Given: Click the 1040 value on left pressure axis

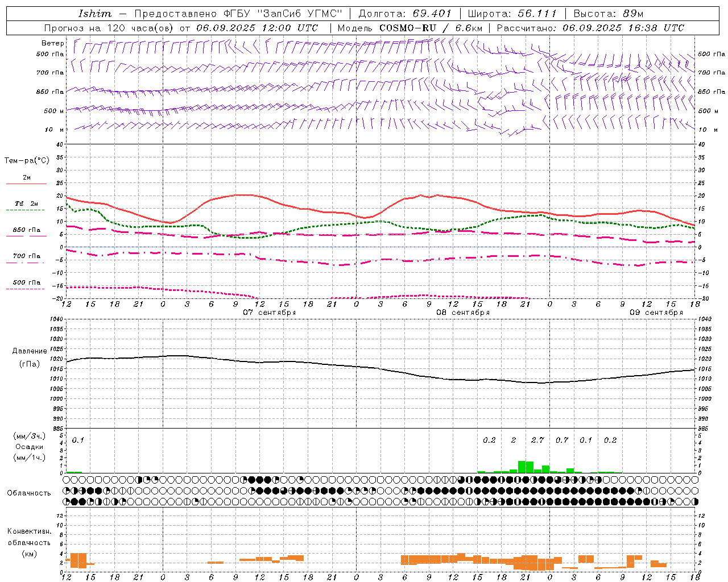Looking at the screenshot, I should [x=57, y=319].
